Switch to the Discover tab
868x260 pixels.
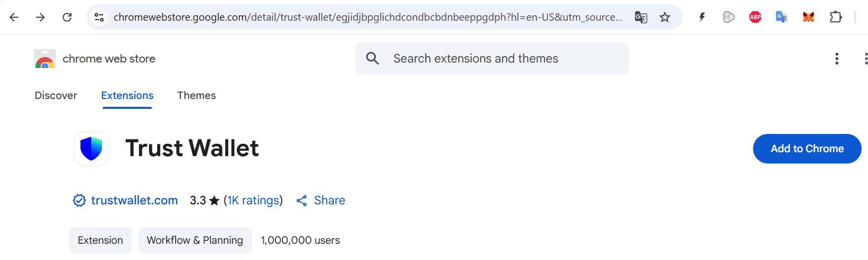[x=56, y=96]
